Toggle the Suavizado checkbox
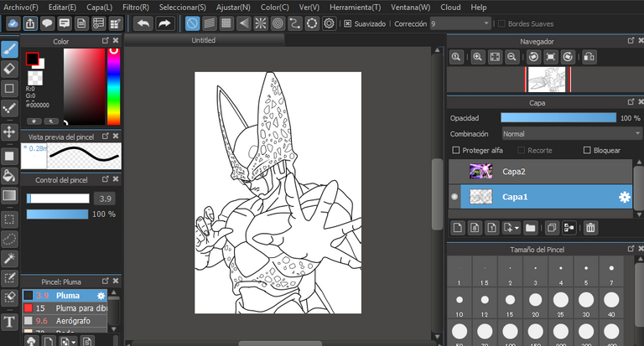Screen dimensions: 644x346 pyautogui.click(x=347, y=23)
